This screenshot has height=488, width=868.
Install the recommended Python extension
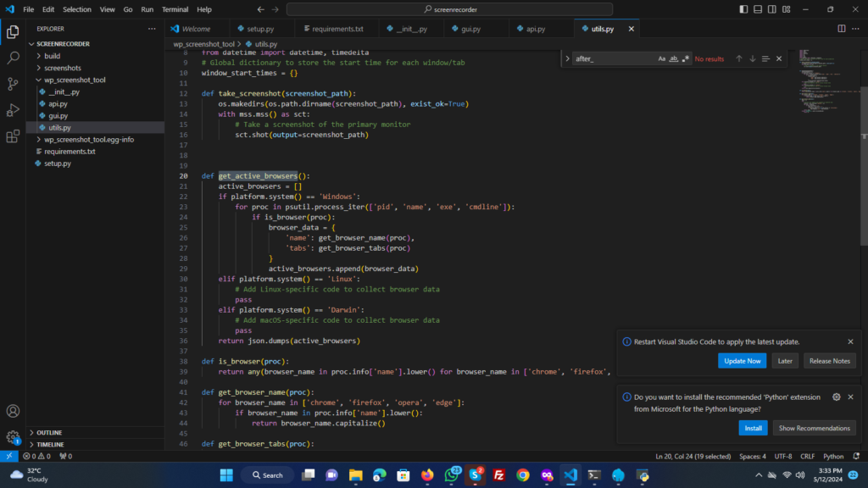(753, 428)
